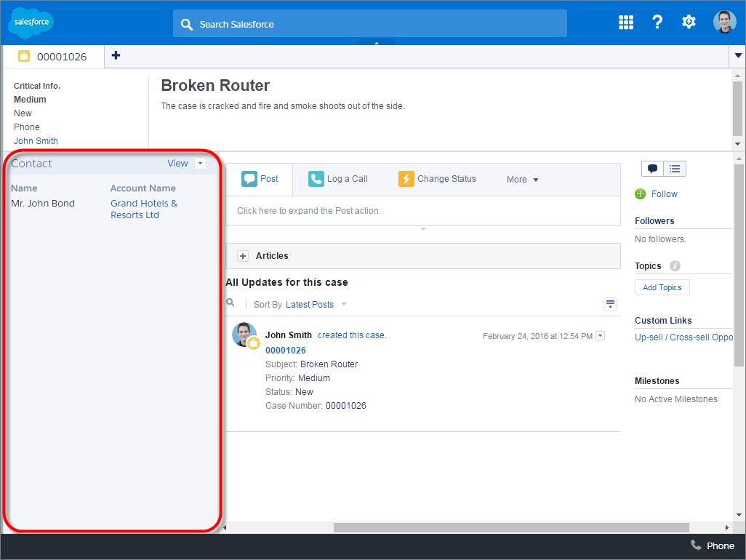Viewport: 746px width, 560px height.
Task: Open the 00001026 case link in feed
Action: [286, 350]
